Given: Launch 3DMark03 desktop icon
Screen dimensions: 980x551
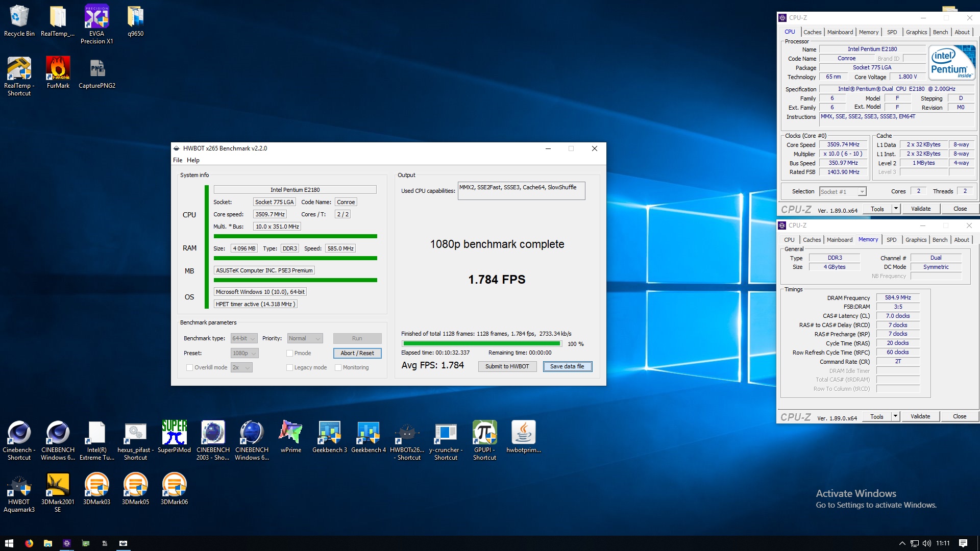Looking at the screenshot, I should [x=96, y=489].
